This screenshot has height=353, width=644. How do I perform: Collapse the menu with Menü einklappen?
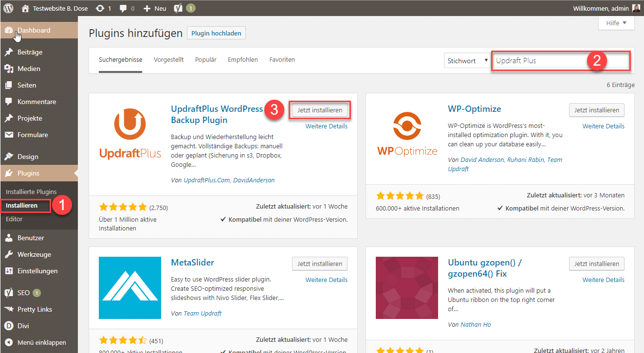(41, 342)
